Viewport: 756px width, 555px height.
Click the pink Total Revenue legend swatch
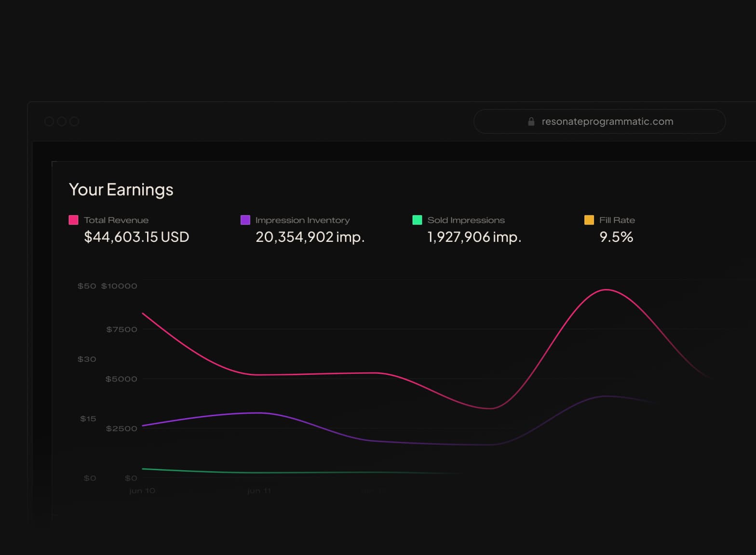coord(73,220)
